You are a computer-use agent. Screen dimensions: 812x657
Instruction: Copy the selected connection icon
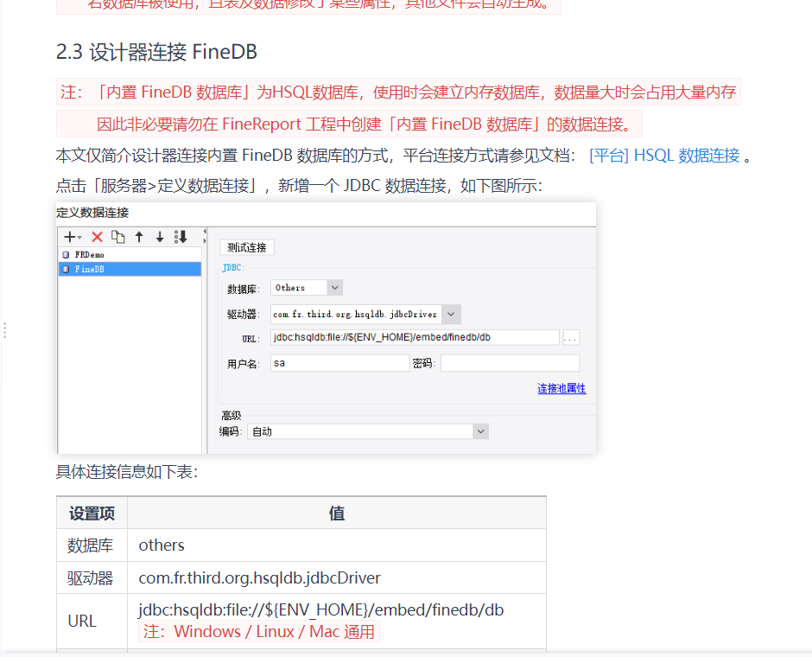118,238
